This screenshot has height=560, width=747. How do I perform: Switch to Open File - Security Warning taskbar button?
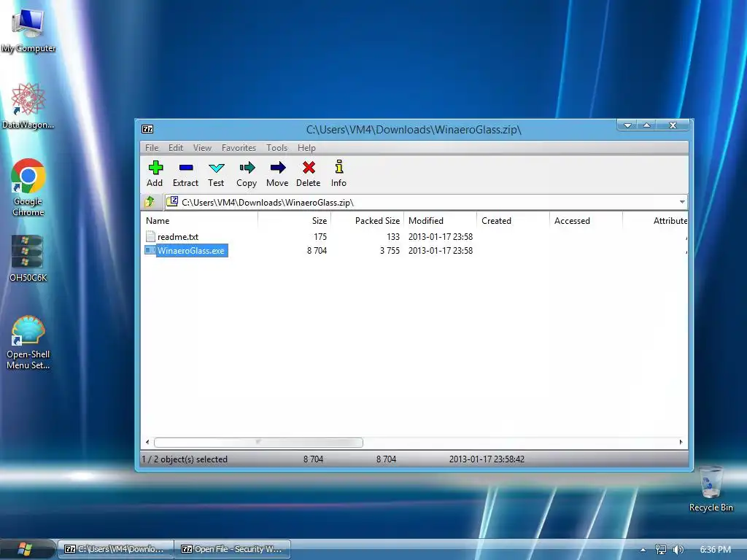(233, 549)
